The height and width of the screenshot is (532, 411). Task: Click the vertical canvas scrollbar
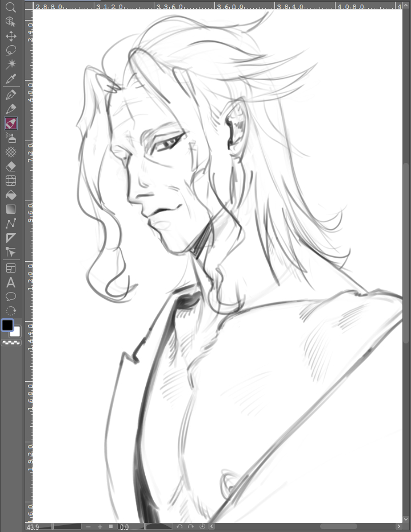[406, 257]
